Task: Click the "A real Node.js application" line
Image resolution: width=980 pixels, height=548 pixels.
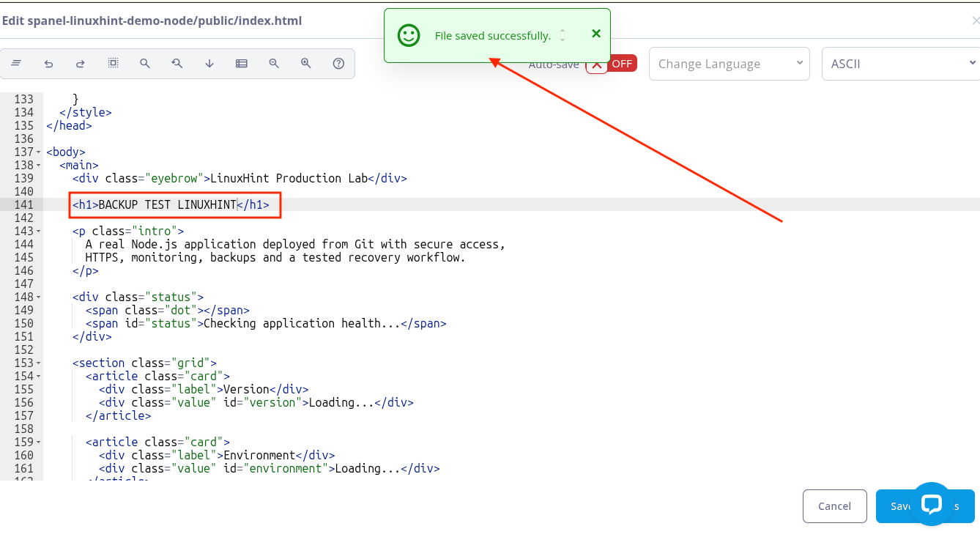Action: [295, 245]
